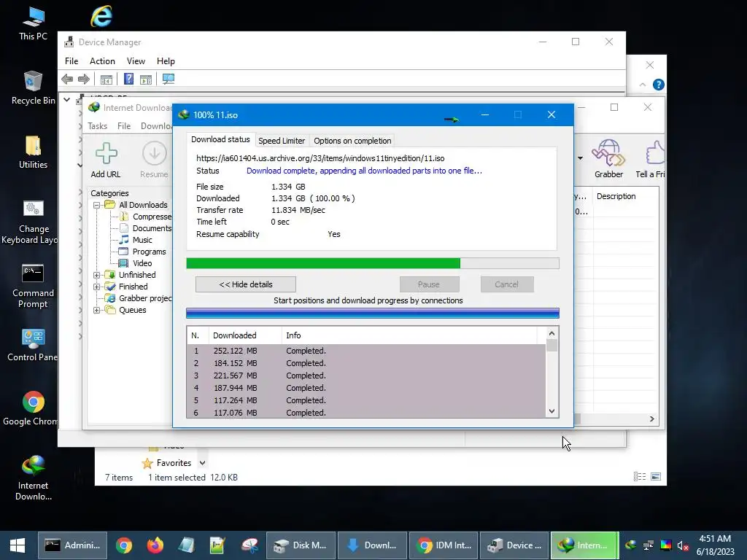Viewport: 747px width, 560px height.
Task: Click the Info column header
Action: (x=410, y=335)
